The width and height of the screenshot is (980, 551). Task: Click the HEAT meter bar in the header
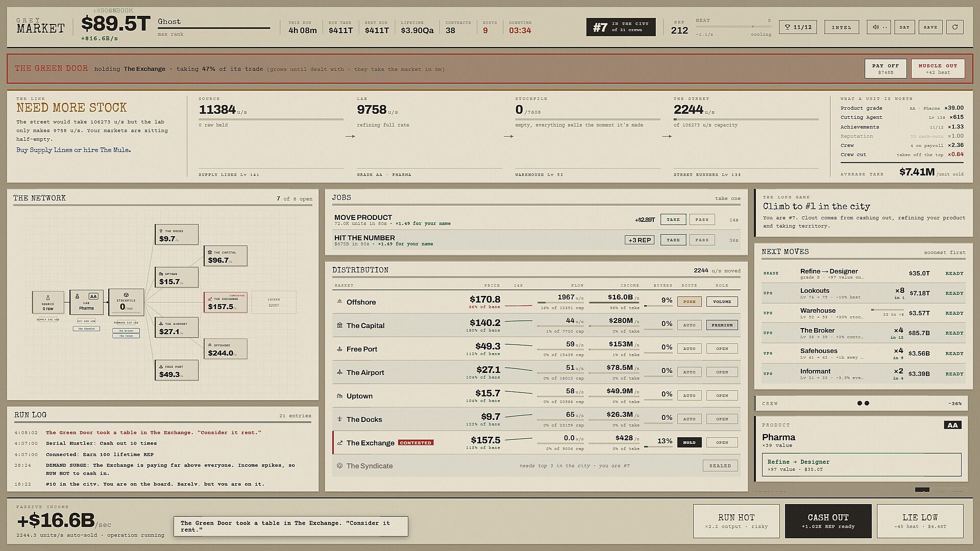click(x=733, y=27)
